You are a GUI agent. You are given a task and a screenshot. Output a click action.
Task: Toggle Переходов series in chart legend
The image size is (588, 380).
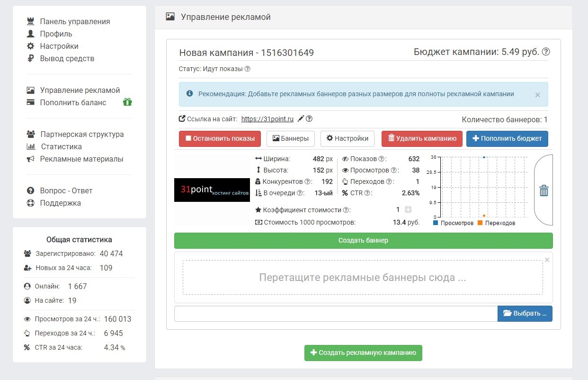coord(496,223)
